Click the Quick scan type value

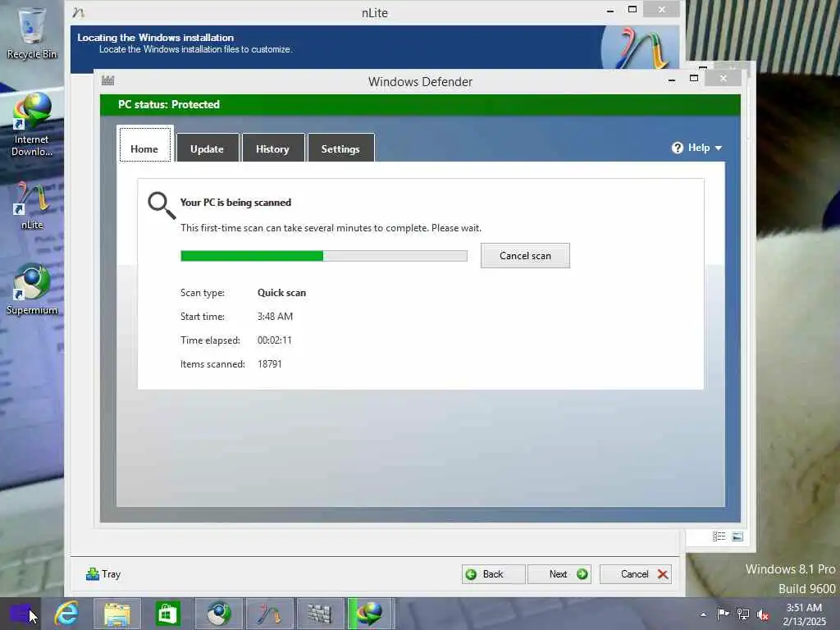pos(282,293)
